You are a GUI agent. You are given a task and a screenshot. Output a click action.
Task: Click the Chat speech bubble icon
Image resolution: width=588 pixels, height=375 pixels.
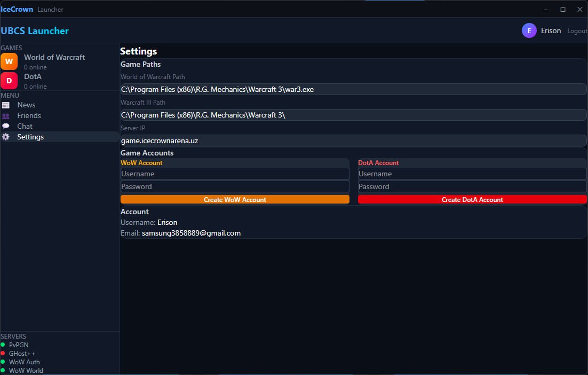click(x=6, y=127)
